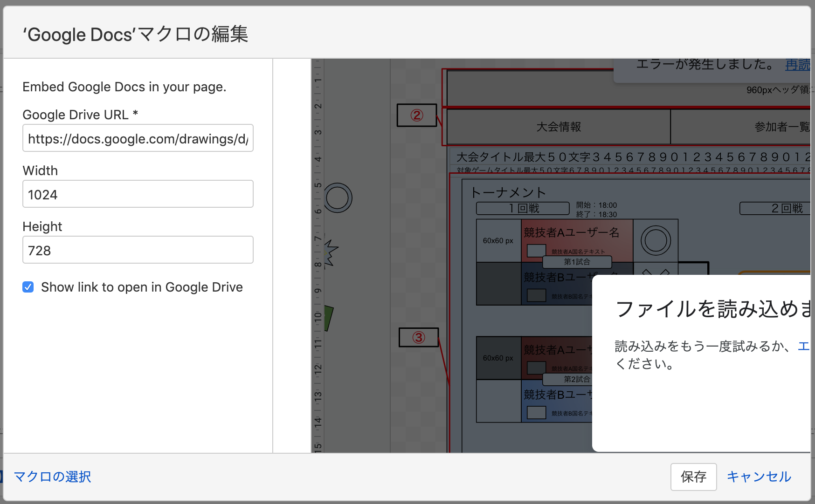Uncheck Show link to open in Google Drive
The image size is (815, 504).
pos(28,287)
